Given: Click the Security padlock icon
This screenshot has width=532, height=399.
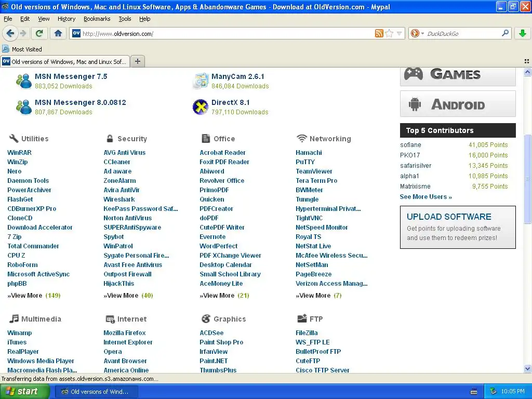Looking at the screenshot, I should 110,138.
